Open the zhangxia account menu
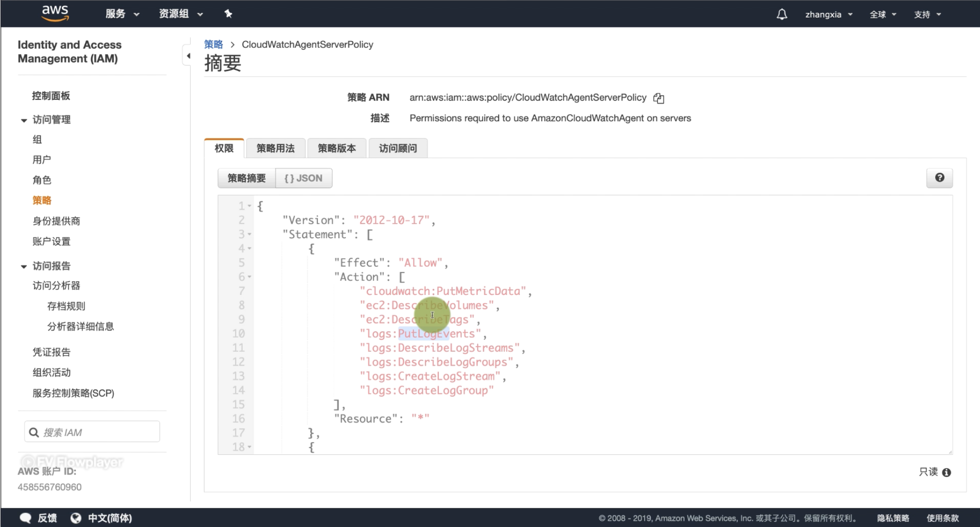980x527 pixels. point(829,14)
